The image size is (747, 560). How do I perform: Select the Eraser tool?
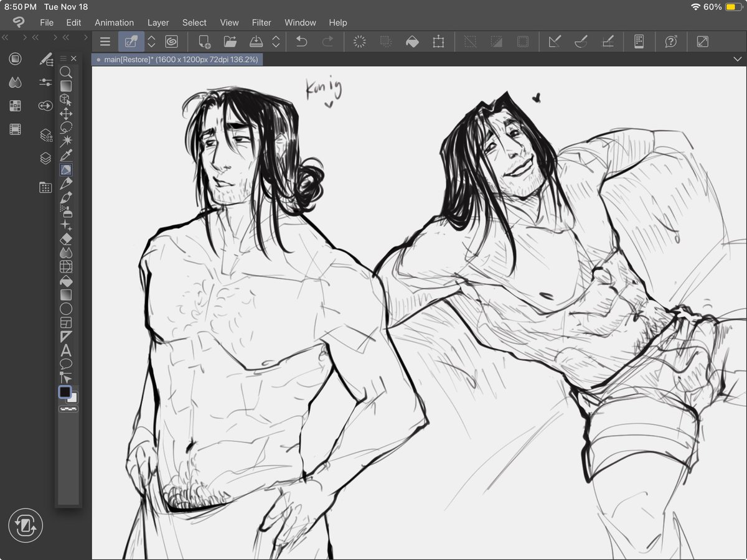coord(66,240)
